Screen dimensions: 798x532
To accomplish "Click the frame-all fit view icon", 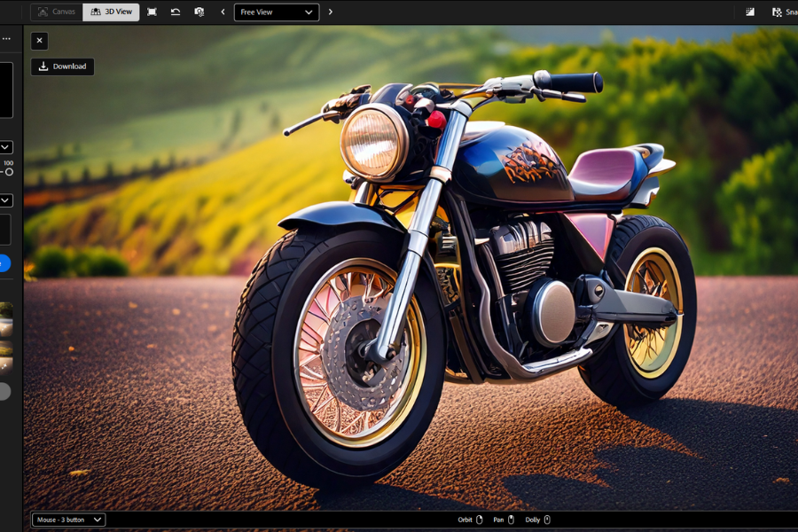I will click(x=152, y=12).
